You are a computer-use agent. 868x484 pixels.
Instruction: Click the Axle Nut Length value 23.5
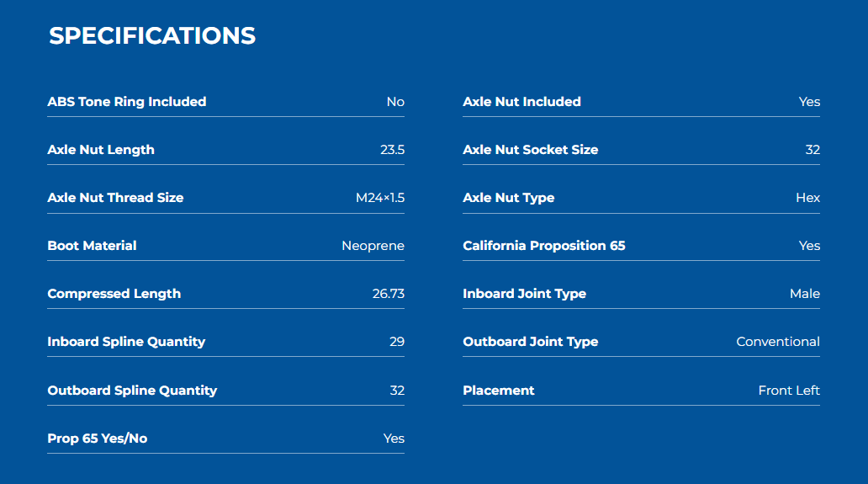(392, 150)
